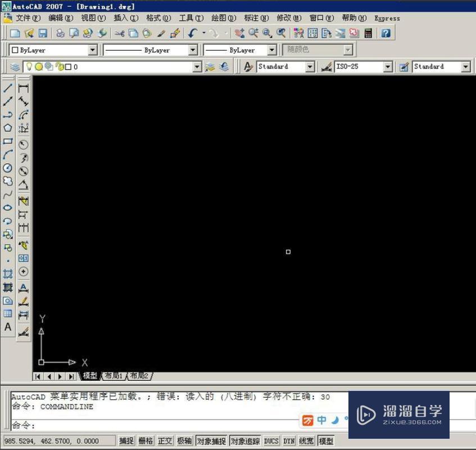Open the lineweight ByLayer dropdown

point(272,50)
